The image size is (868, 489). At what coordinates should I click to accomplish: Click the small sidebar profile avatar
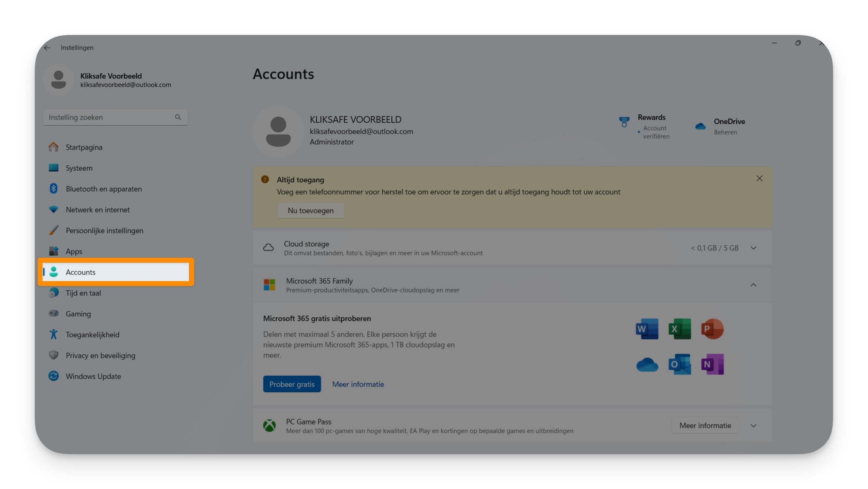pos(58,80)
